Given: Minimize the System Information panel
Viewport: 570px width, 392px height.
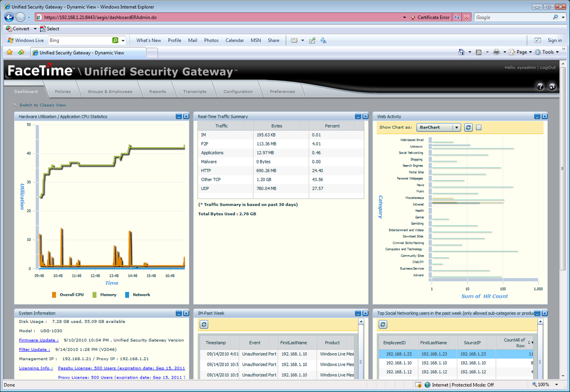Looking at the screenshot, I should (179, 313).
